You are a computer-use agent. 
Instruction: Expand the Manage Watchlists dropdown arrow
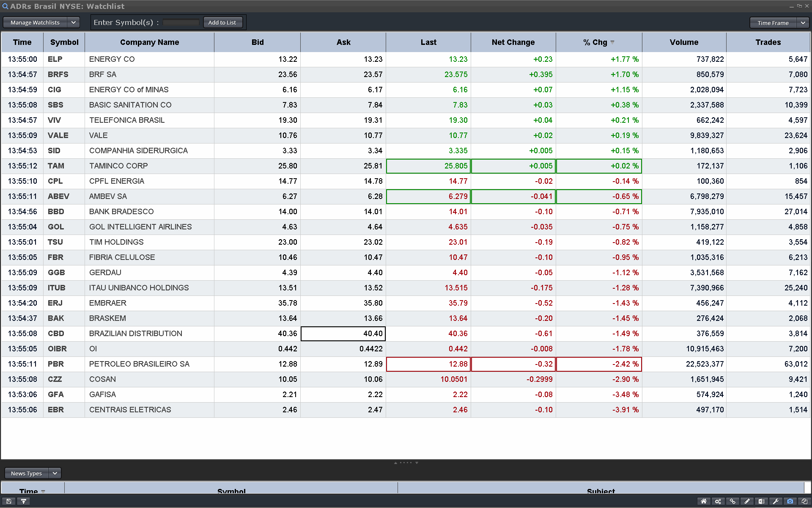73,22
